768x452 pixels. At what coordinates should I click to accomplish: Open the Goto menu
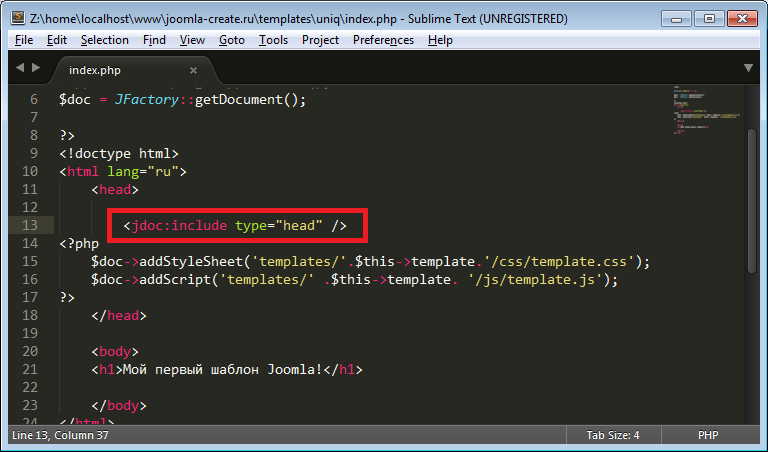point(231,40)
